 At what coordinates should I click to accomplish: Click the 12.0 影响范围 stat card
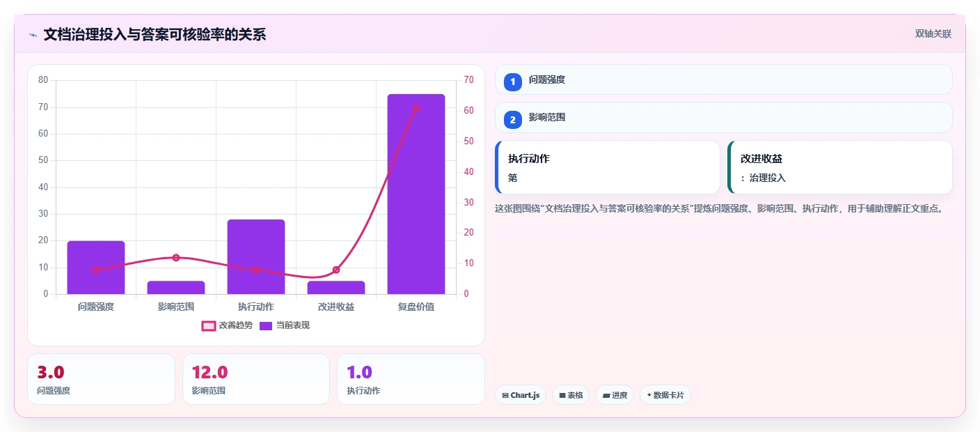256,379
